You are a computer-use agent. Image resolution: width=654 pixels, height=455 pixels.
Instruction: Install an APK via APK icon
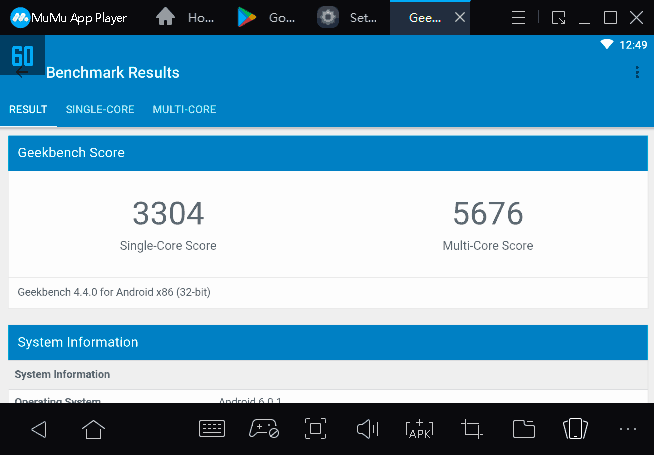[419, 430]
